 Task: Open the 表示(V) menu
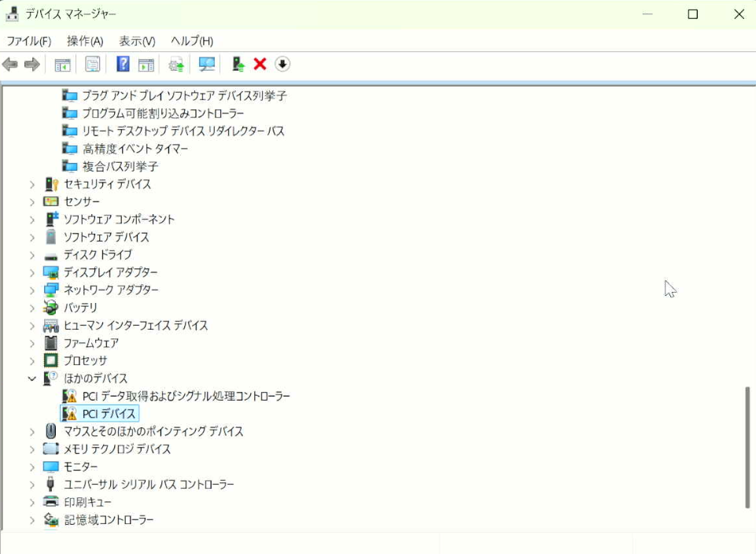coord(137,41)
